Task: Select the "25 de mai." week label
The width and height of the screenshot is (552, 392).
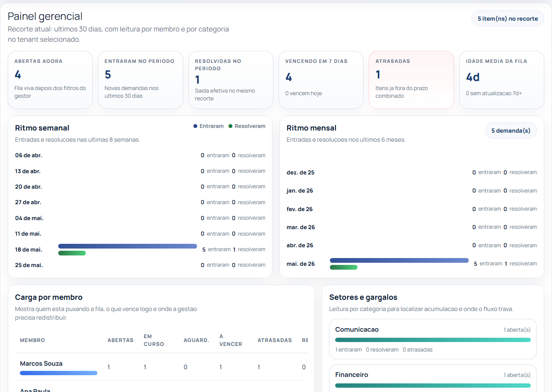Action: tap(29, 265)
